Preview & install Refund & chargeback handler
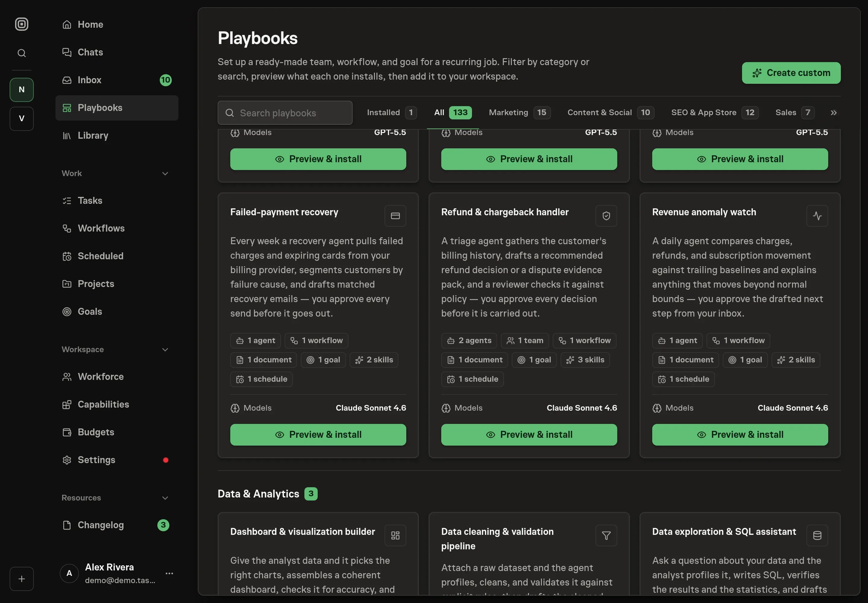The height and width of the screenshot is (603, 868). tap(529, 435)
